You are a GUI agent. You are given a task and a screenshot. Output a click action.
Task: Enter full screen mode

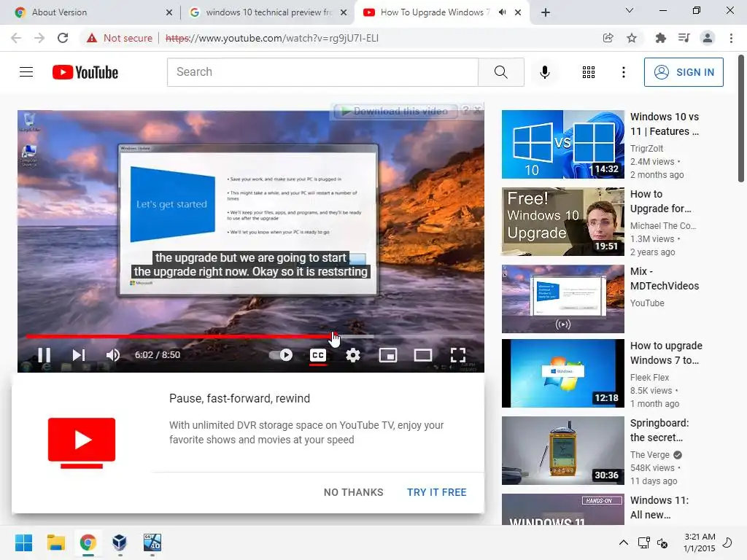point(458,355)
